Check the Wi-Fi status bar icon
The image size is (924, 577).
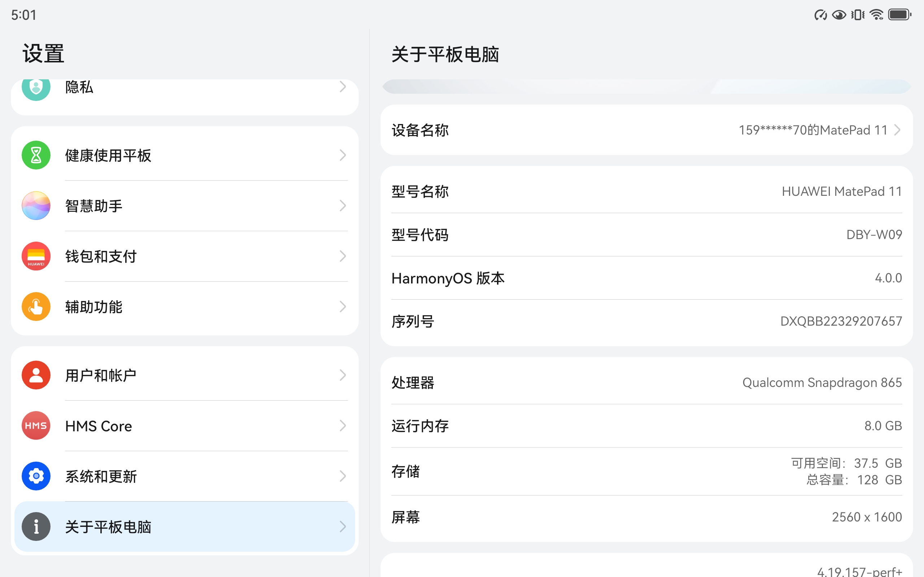[x=876, y=14]
